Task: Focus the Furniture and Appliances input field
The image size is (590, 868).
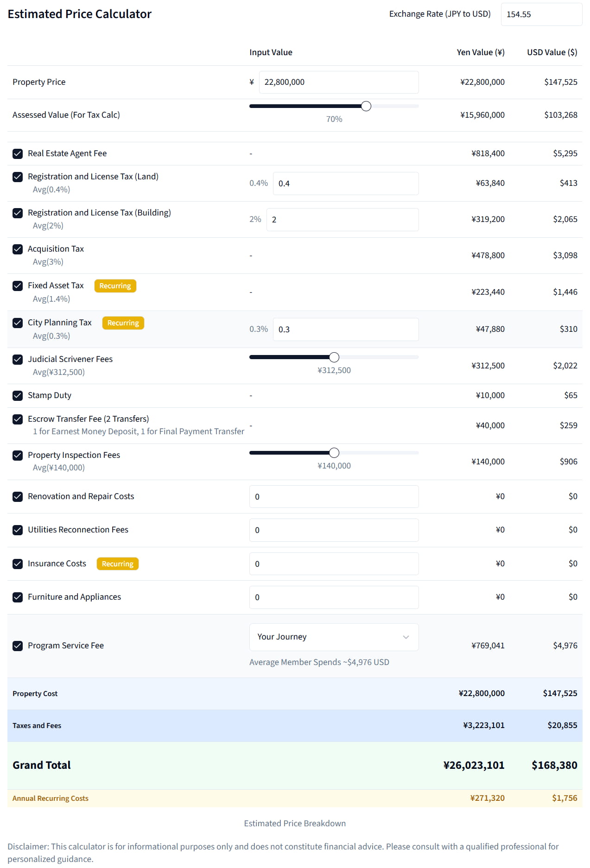Action: click(x=334, y=597)
